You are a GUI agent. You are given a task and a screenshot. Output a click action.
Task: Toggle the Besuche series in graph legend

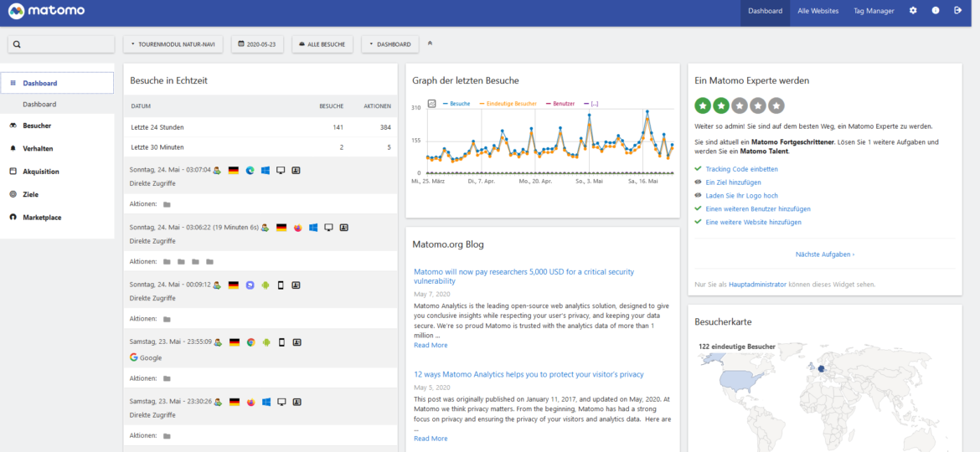click(x=456, y=104)
